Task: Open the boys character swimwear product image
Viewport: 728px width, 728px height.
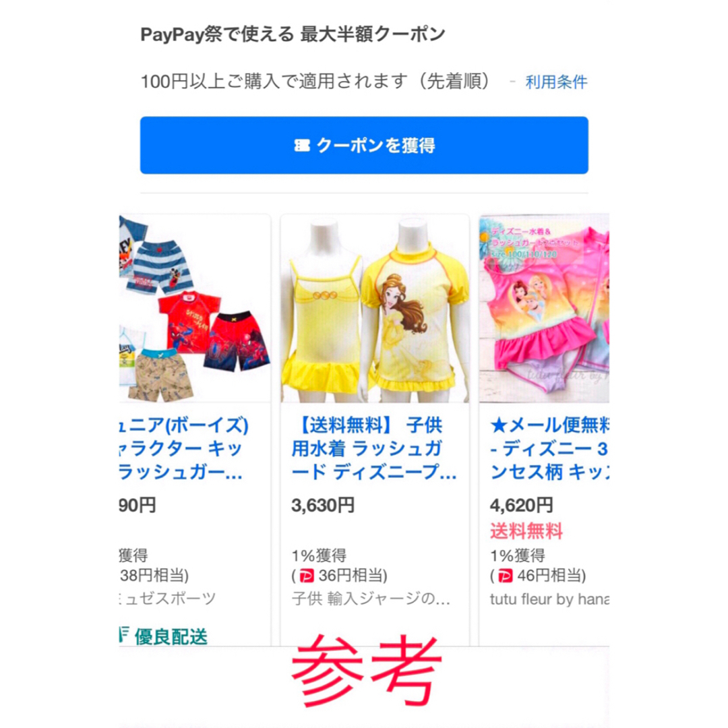Action: tap(195, 308)
